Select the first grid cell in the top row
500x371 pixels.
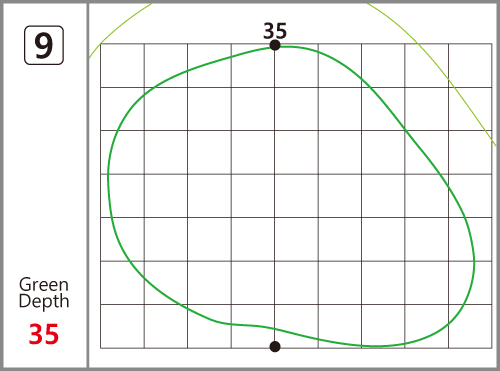[122, 65]
